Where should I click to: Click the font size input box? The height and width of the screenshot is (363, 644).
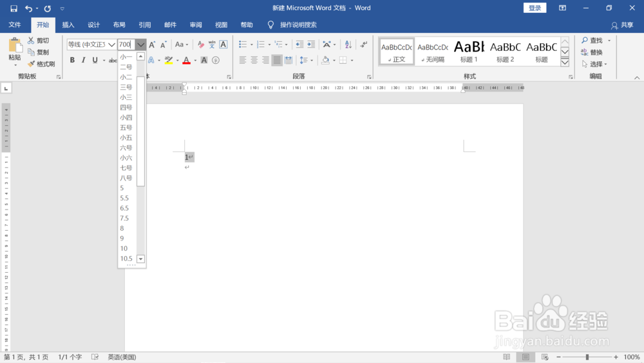pos(127,44)
